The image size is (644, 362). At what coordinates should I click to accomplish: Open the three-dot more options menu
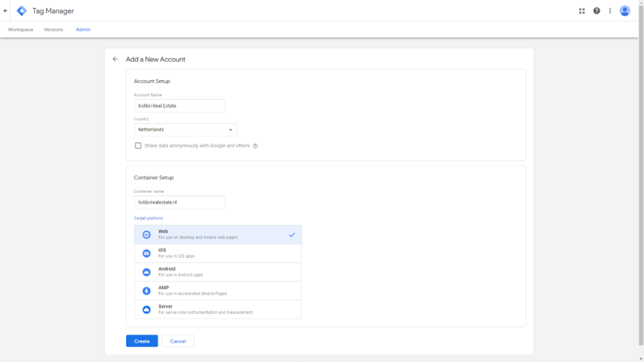[x=610, y=11]
